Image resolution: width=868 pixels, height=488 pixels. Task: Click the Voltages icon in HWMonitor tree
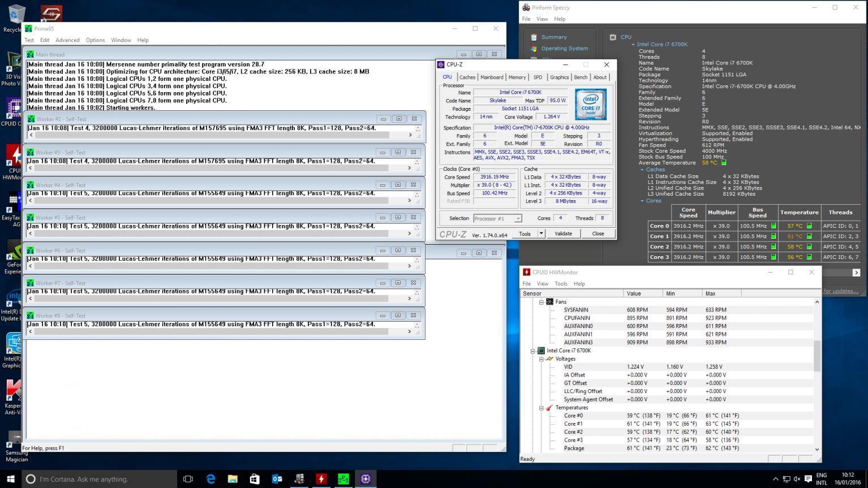pos(549,359)
